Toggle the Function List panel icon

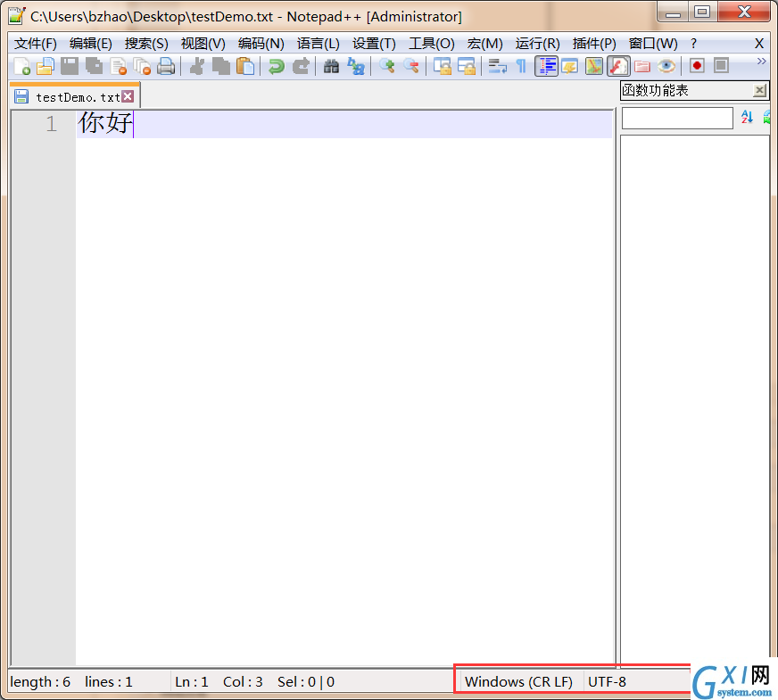(x=618, y=66)
